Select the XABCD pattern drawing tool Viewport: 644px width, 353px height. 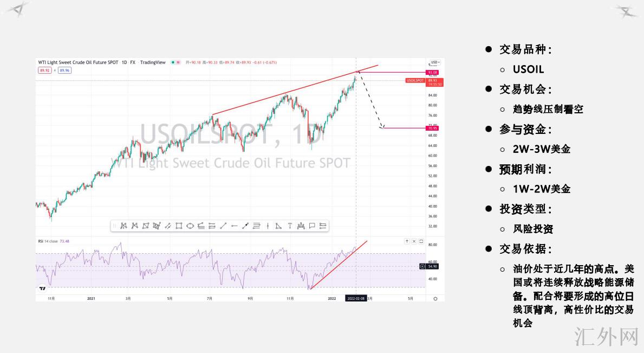point(123,226)
